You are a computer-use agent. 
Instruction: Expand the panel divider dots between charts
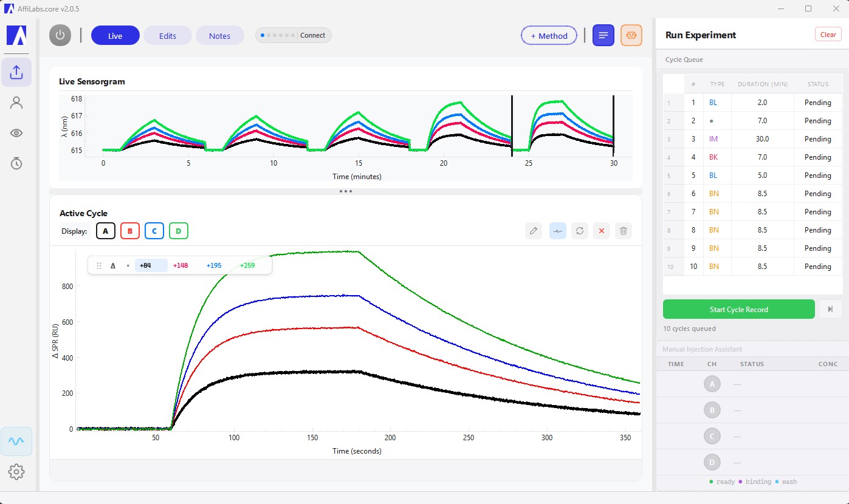point(346,191)
